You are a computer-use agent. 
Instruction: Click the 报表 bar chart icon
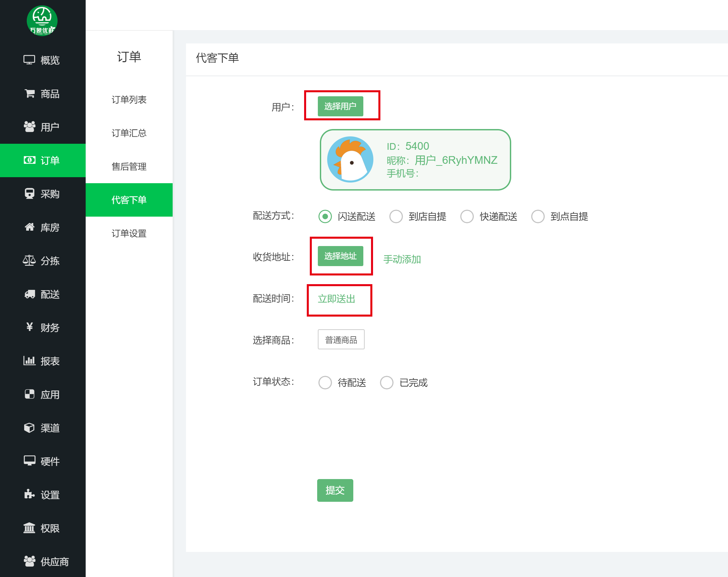pyautogui.click(x=29, y=361)
